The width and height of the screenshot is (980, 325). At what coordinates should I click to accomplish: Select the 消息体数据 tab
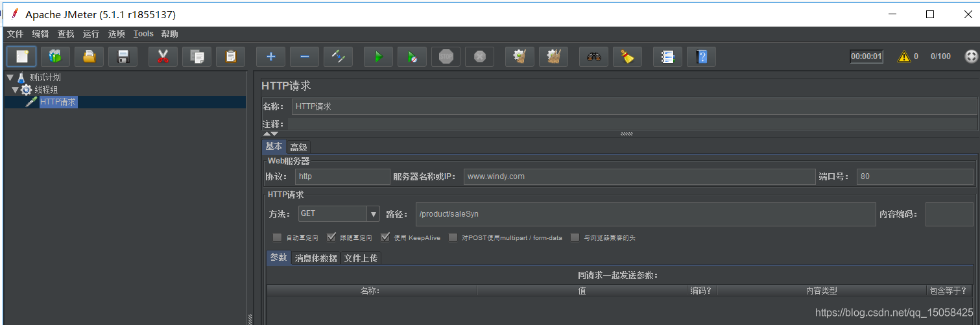coord(316,258)
